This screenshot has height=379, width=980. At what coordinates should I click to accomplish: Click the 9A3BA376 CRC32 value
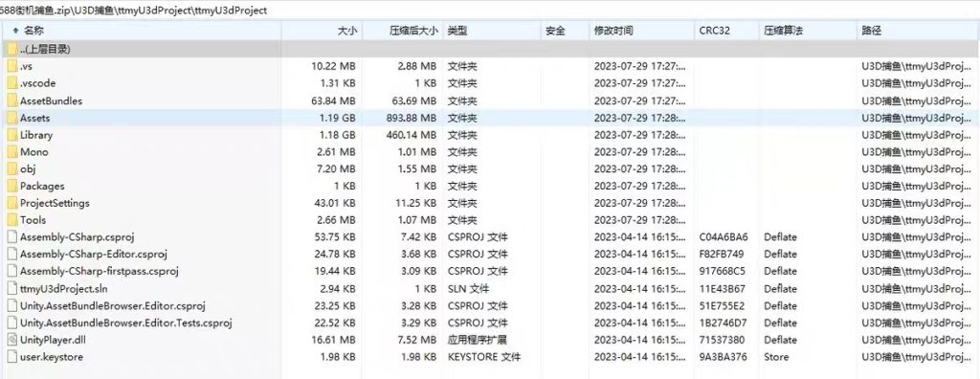point(724,357)
